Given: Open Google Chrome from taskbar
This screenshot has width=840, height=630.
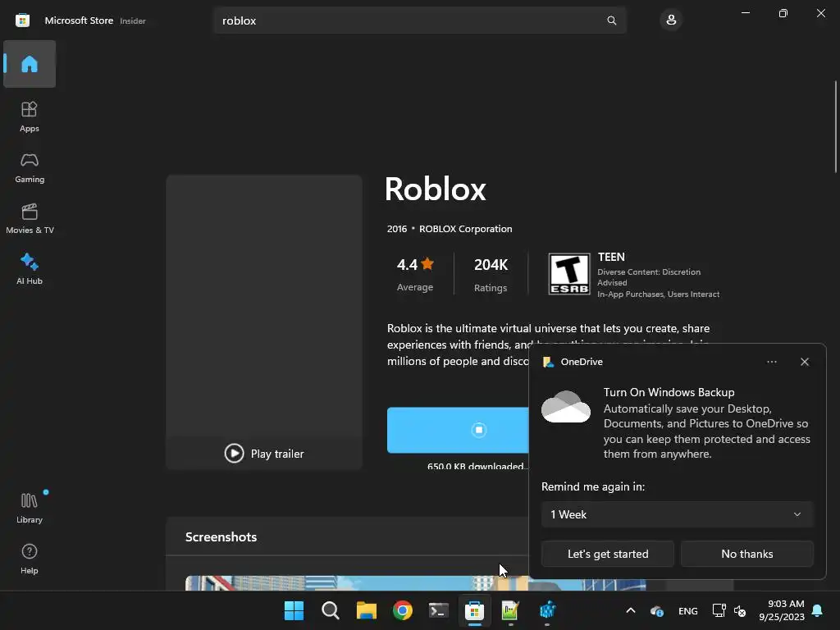Looking at the screenshot, I should tap(402, 610).
